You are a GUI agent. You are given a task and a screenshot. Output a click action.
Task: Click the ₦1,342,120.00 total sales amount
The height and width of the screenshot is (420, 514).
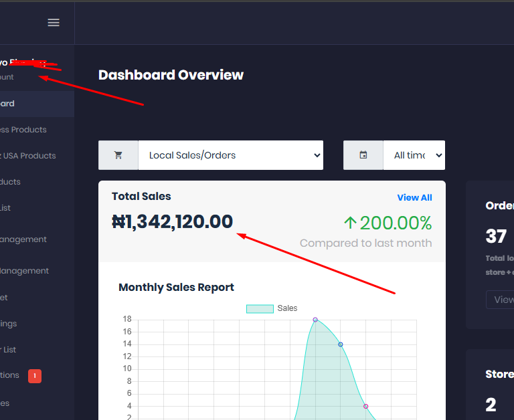(x=173, y=222)
